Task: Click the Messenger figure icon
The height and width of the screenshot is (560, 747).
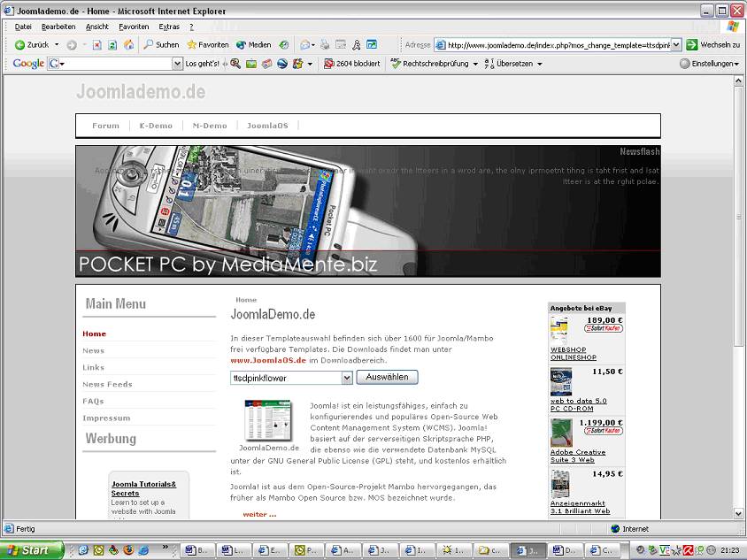Action: pyautogui.click(x=357, y=45)
